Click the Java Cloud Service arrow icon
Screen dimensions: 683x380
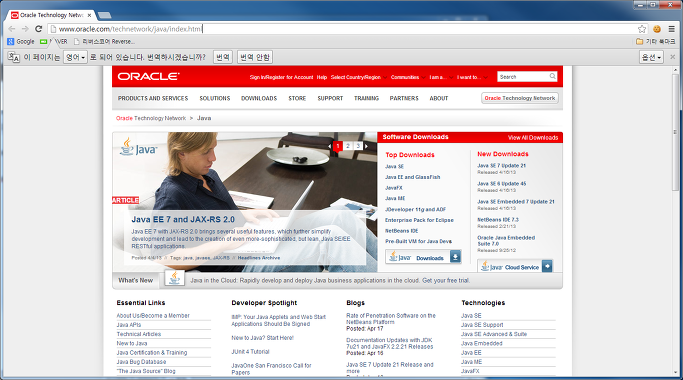pos(547,266)
